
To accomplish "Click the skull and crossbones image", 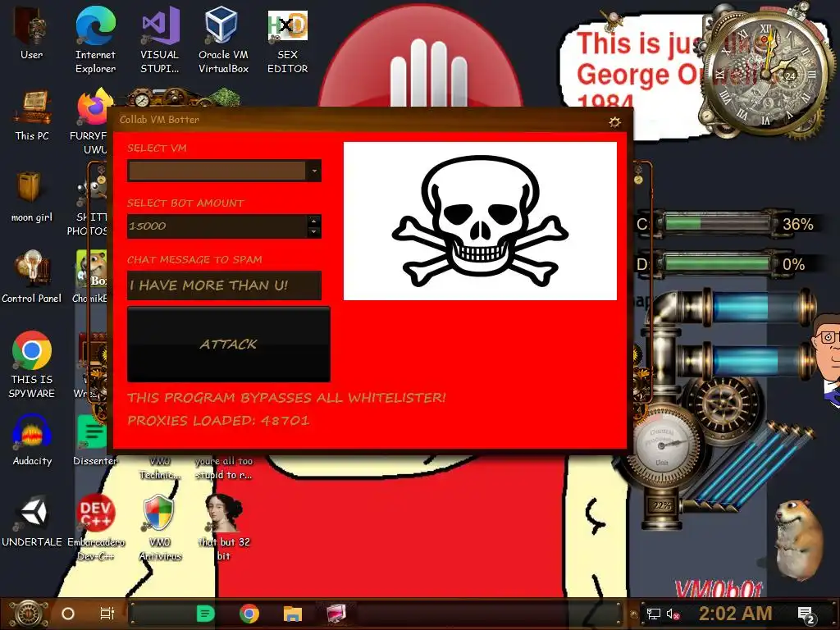I will pyautogui.click(x=480, y=221).
